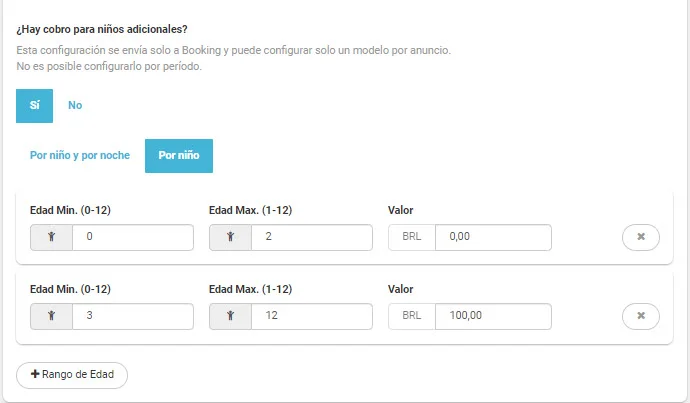Screen dimensions: 690x403
Task: Click person icon beside second Edad Min. field
Action: (x=51, y=316)
